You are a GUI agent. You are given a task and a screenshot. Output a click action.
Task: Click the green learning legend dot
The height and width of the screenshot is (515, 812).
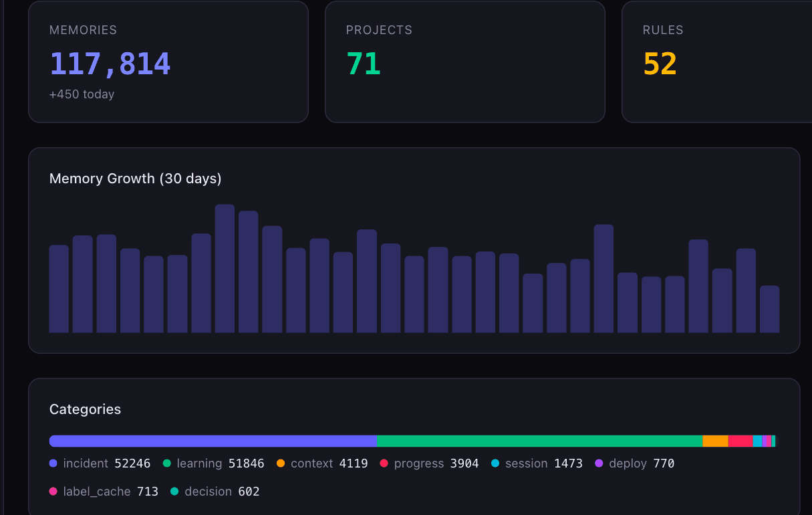tap(167, 463)
